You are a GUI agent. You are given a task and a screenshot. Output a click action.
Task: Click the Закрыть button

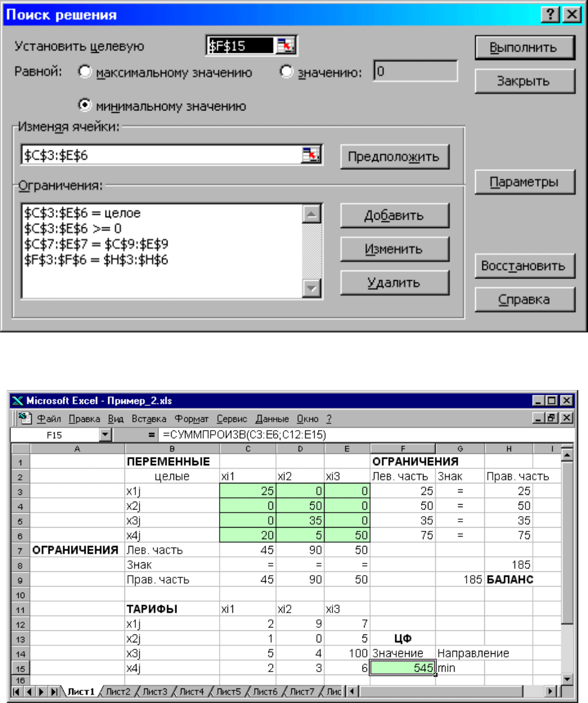click(x=524, y=81)
